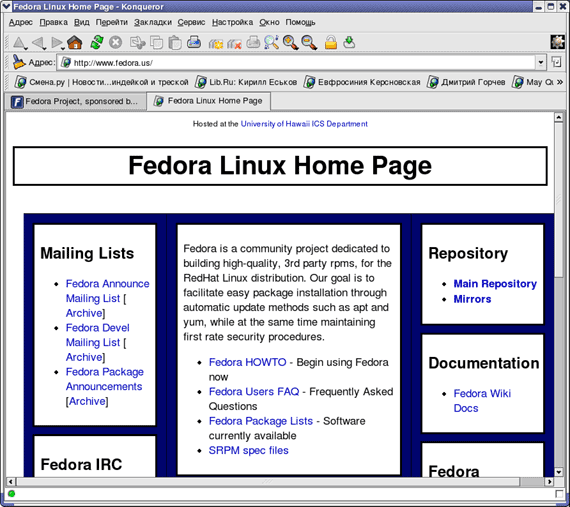Open the Forward button history dropdown arrow
The width and height of the screenshot is (570, 507).
(63, 48)
